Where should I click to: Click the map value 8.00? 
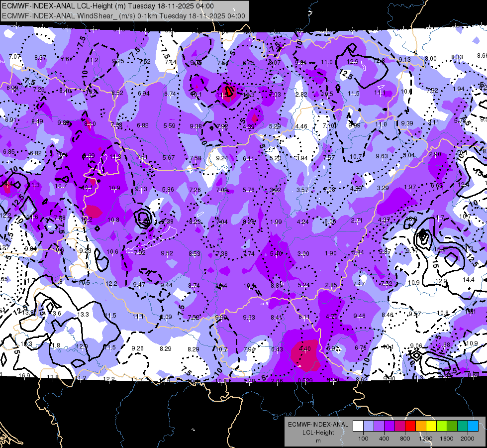pyautogui.click(x=430, y=58)
